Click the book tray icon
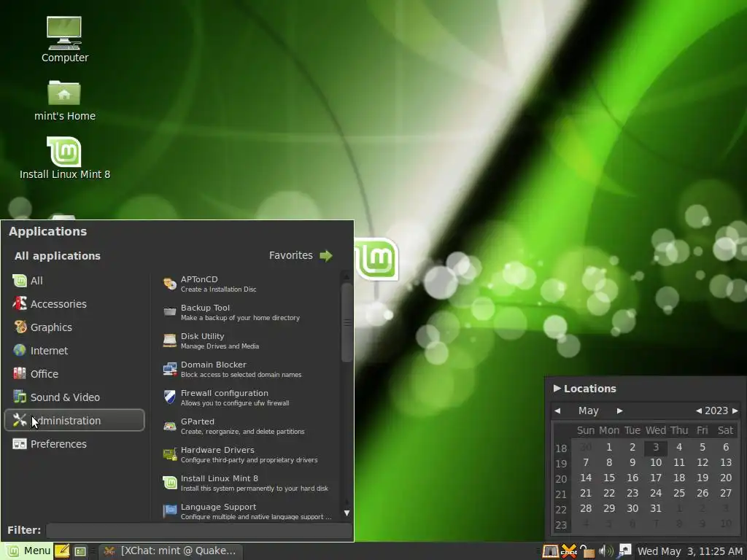Viewport: 747px width, 560px height. pyautogui.click(x=550, y=551)
